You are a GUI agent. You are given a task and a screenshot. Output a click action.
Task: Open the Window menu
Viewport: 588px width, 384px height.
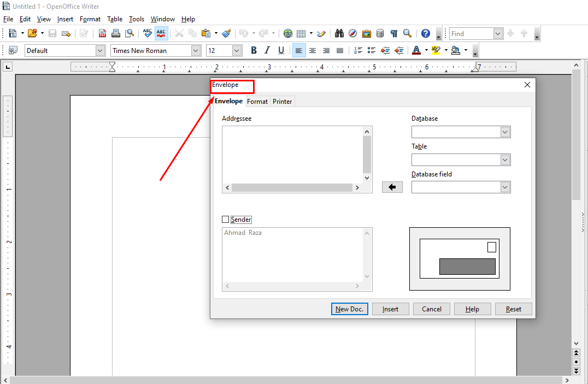[x=163, y=19]
